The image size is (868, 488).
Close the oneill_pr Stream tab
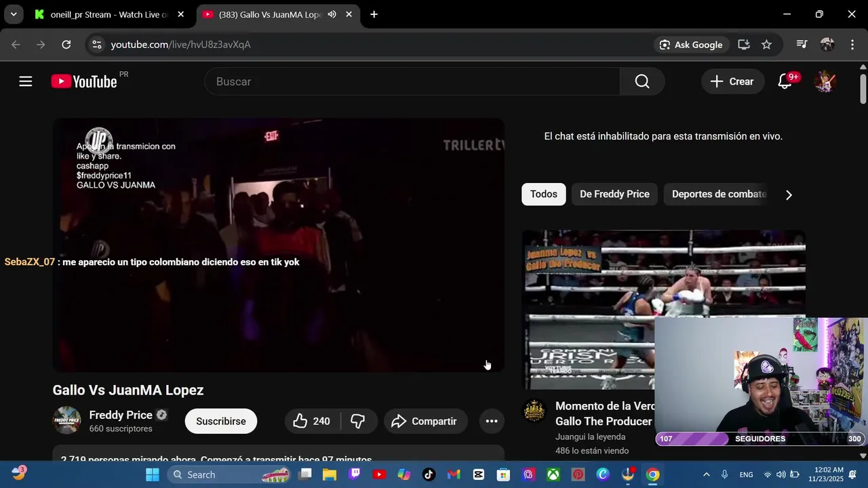pyautogui.click(x=180, y=14)
